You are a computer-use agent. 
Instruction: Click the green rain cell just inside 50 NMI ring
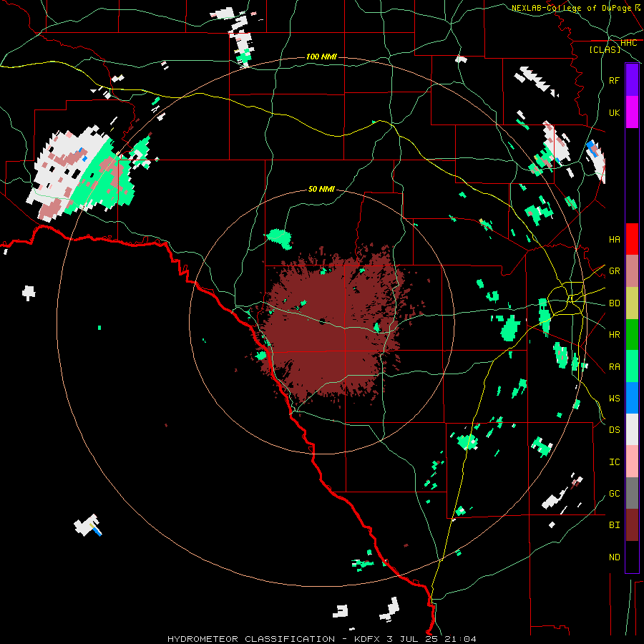pyautogui.click(x=280, y=239)
